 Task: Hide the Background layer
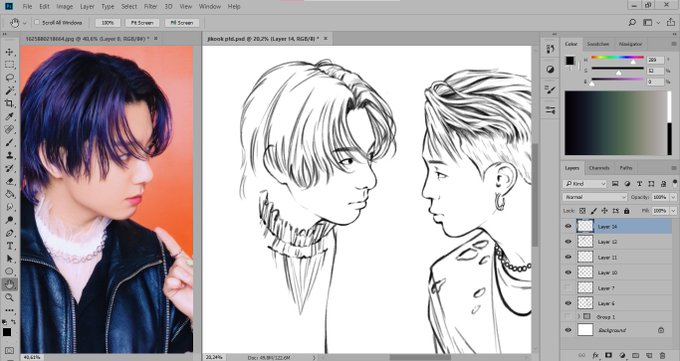(x=568, y=330)
